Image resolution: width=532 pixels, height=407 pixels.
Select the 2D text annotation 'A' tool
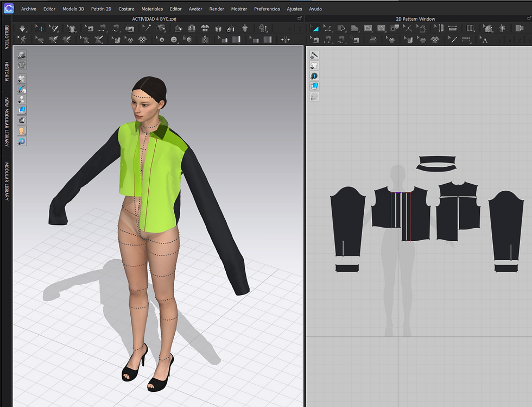click(x=484, y=40)
